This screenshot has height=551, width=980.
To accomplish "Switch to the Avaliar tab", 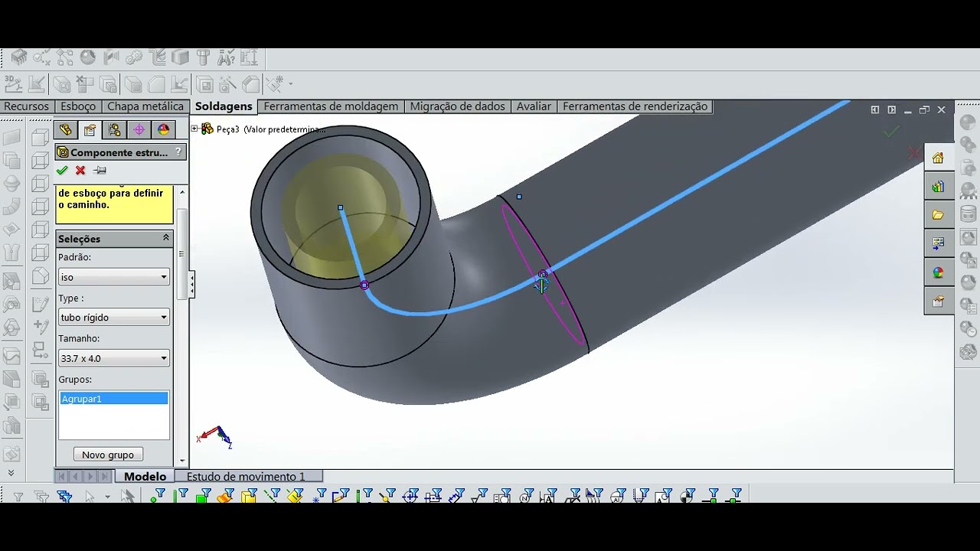I will click(534, 106).
